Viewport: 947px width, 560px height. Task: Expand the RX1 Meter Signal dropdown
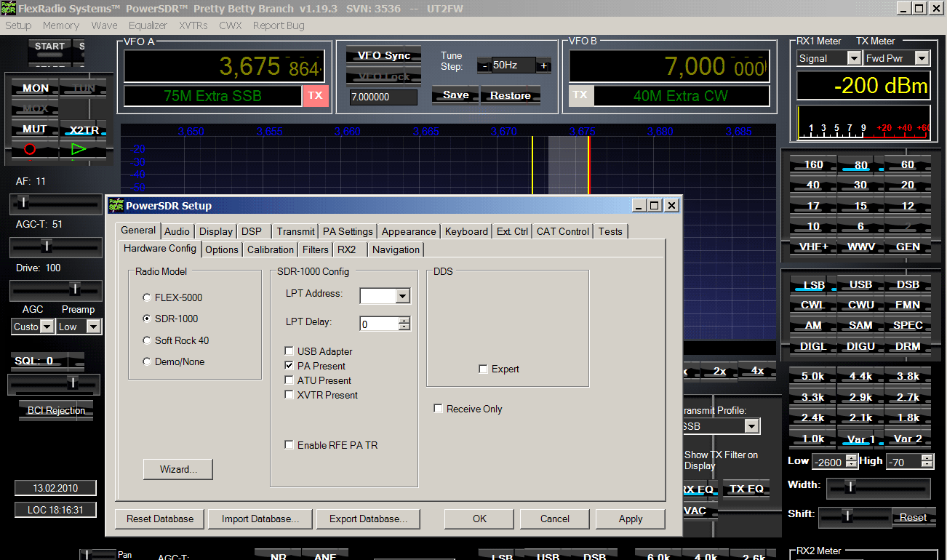click(854, 58)
